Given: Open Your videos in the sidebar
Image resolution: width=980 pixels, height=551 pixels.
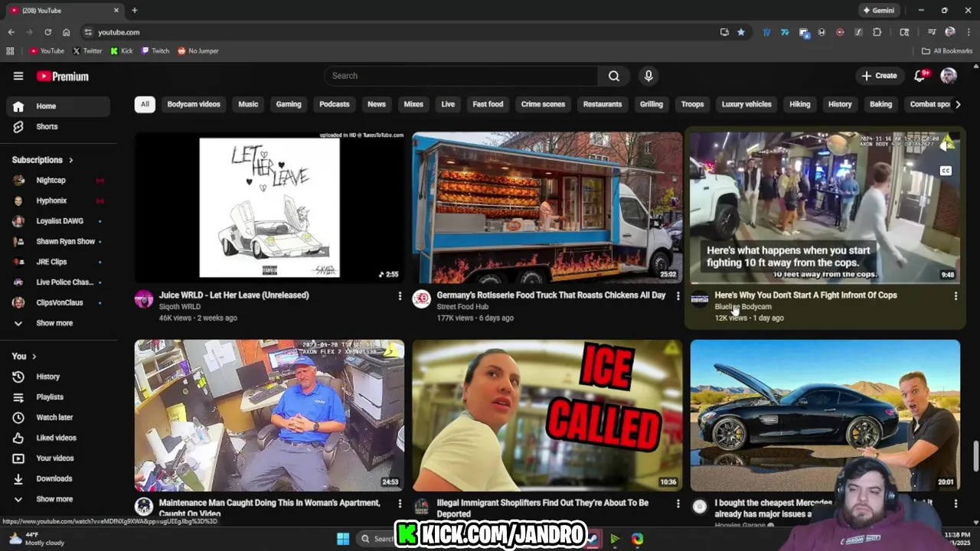Looking at the screenshot, I should [58, 458].
